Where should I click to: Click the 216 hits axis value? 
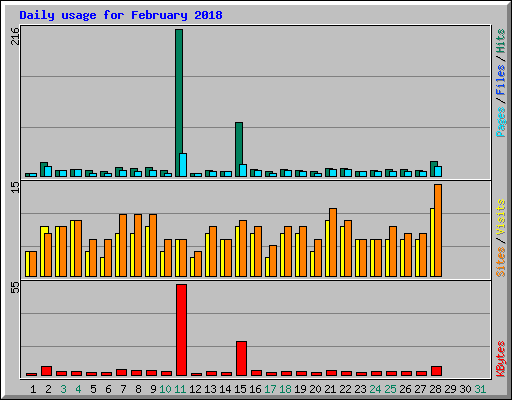tap(15, 36)
